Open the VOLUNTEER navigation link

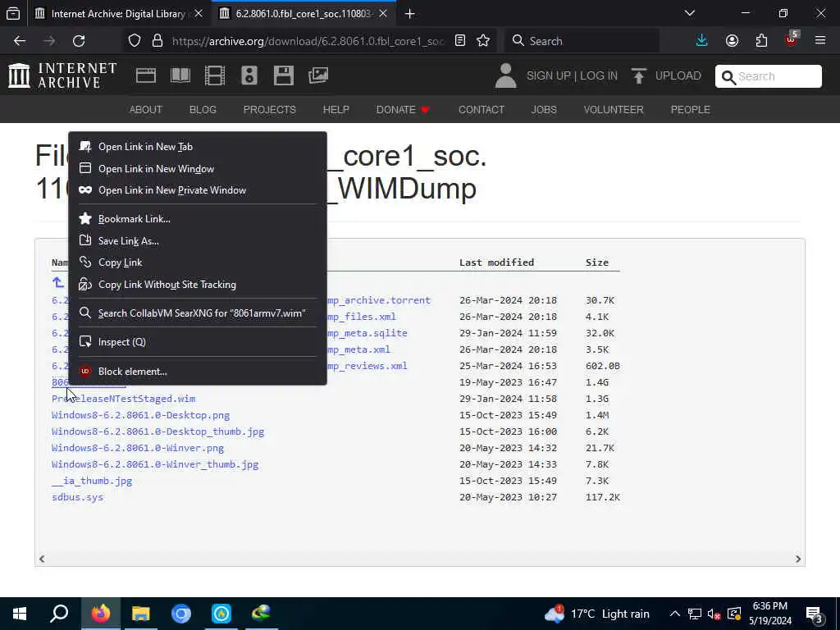[x=614, y=110]
